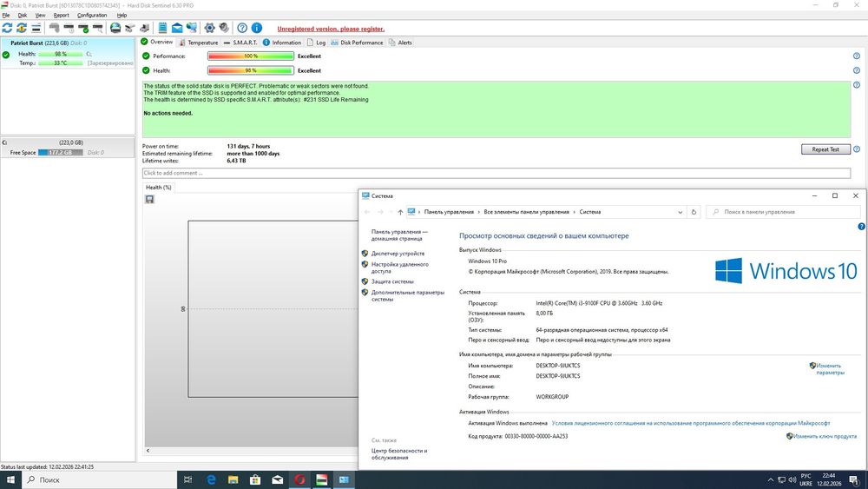Click the help icon next to Repeat Test
Screen dimensions: 868x489
[x=857, y=149]
